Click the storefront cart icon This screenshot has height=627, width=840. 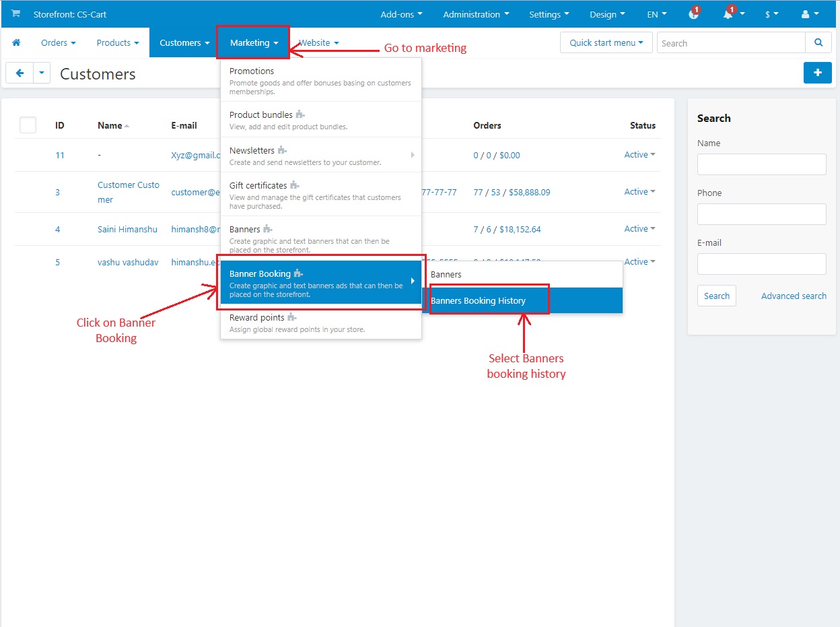pos(15,14)
